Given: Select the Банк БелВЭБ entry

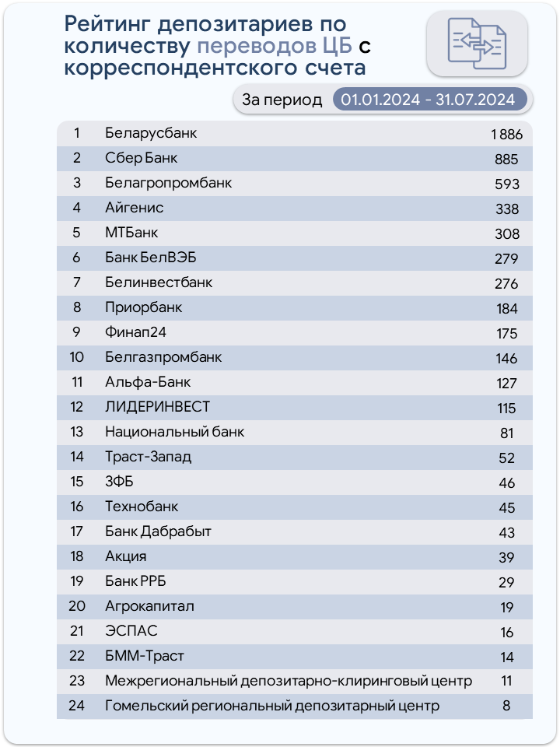Looking at the screenshot, I should coord(150,258).
